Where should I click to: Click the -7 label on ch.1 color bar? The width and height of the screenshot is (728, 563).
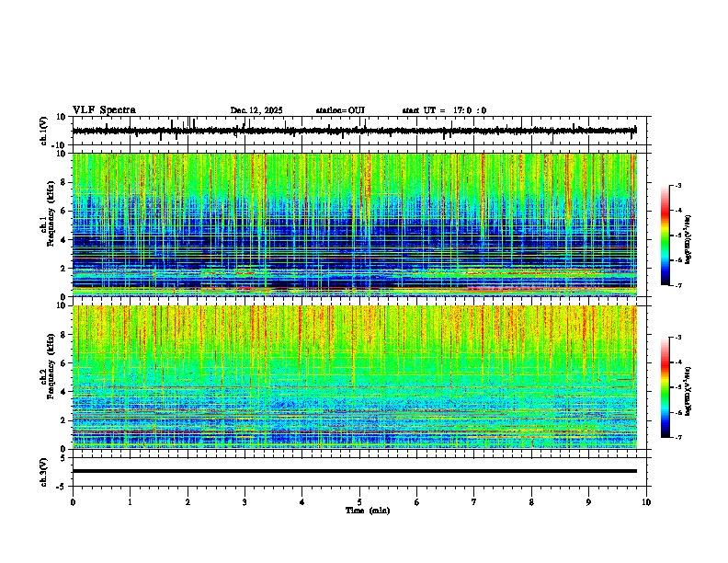(678, 285)
